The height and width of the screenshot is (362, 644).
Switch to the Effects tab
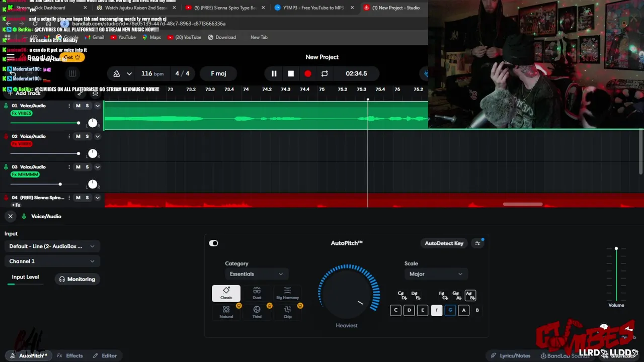coord(70,355)
